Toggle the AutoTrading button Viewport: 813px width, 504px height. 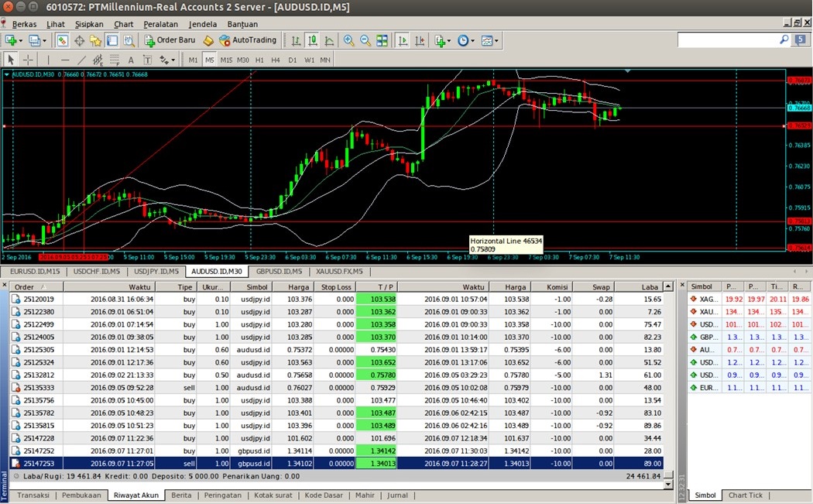(248, 40)
